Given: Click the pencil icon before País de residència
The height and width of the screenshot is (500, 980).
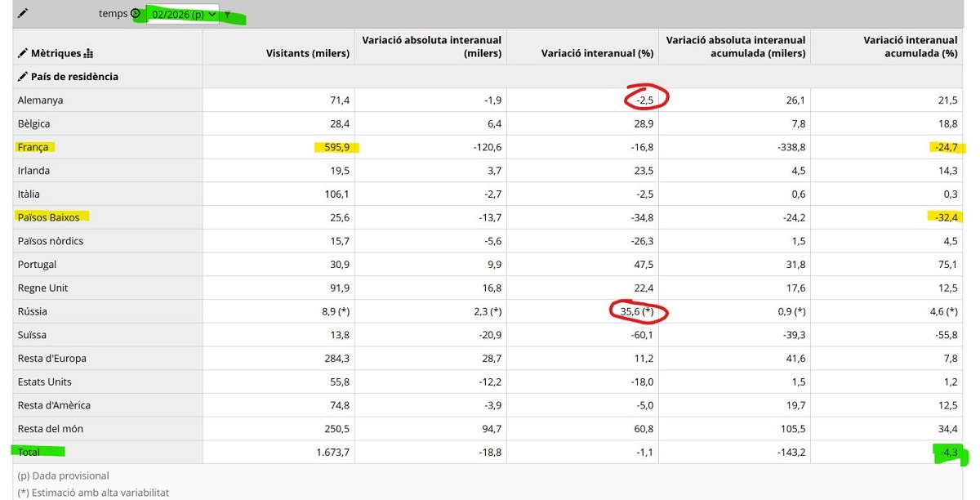Looking at the screenshot, I should (x=23, y=77).
